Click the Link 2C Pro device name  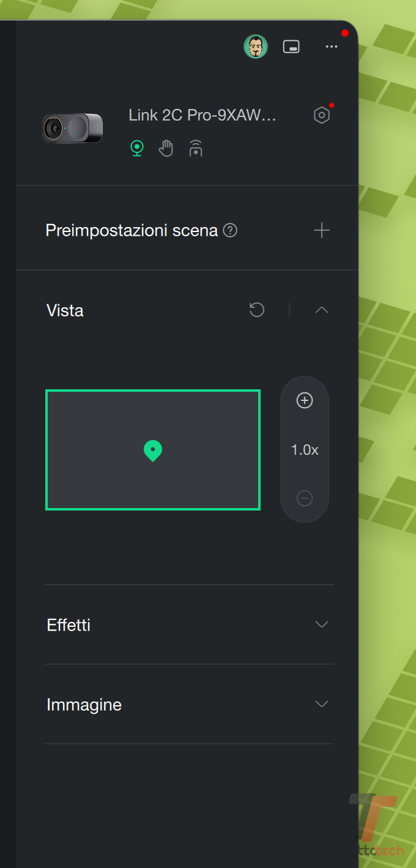coord(202,115)
